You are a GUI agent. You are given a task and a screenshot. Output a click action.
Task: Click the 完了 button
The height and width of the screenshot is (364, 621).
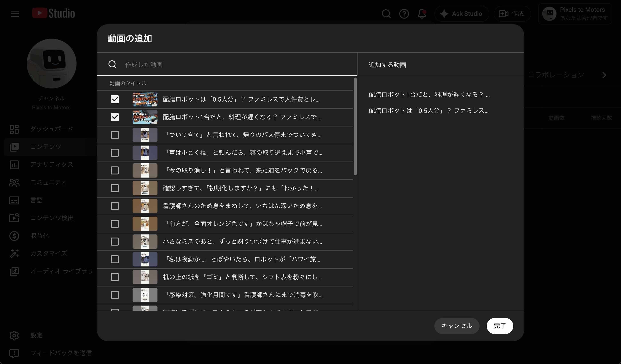tap(500, 326)
